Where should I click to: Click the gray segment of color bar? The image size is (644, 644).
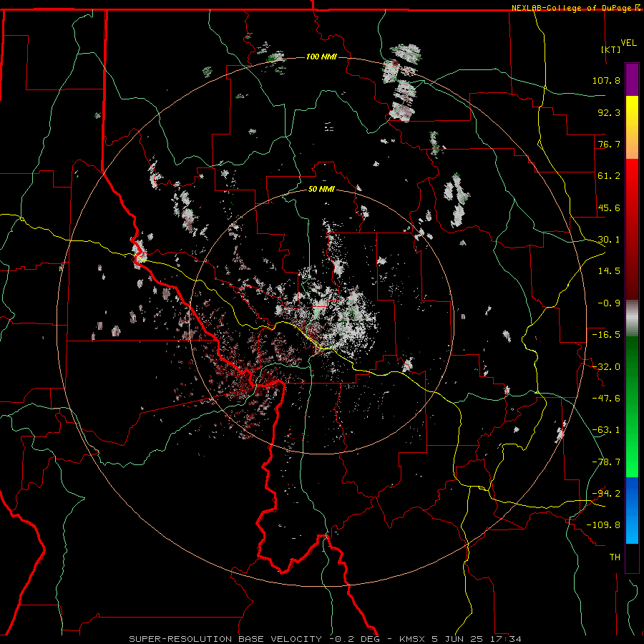point(632,318)
